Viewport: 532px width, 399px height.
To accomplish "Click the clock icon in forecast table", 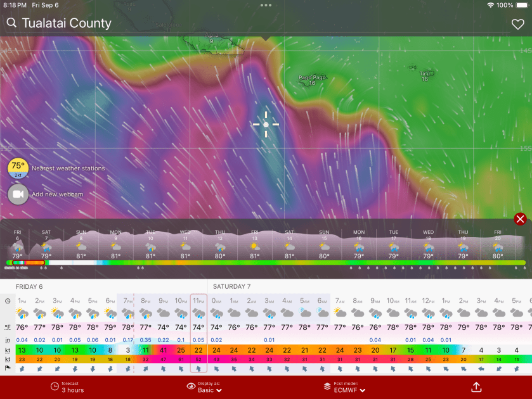I will point(8,301).
